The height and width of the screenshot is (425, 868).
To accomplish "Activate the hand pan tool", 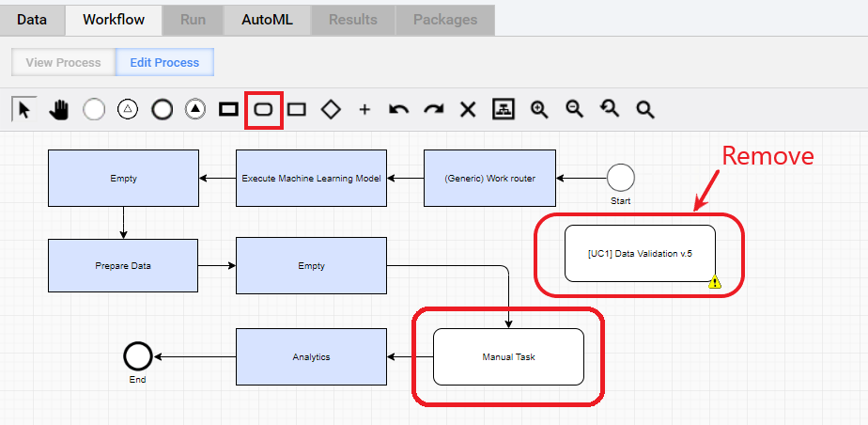I will (x=59, y=110).
